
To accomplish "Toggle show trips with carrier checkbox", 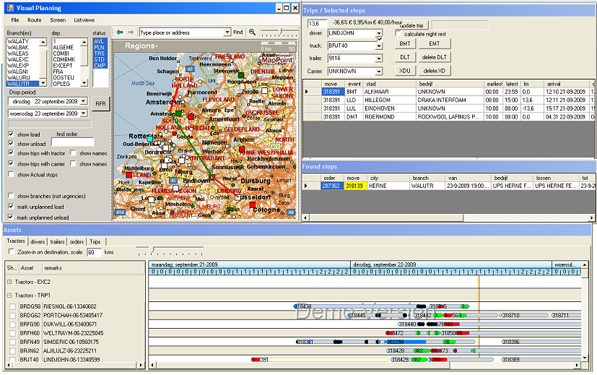I will (x=11, y=163).
